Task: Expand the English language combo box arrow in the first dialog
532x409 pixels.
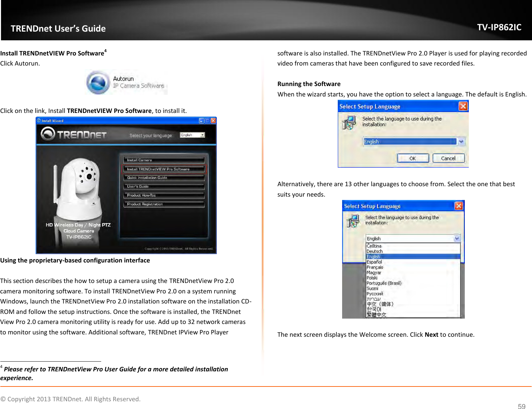Action: coord(461,141)
